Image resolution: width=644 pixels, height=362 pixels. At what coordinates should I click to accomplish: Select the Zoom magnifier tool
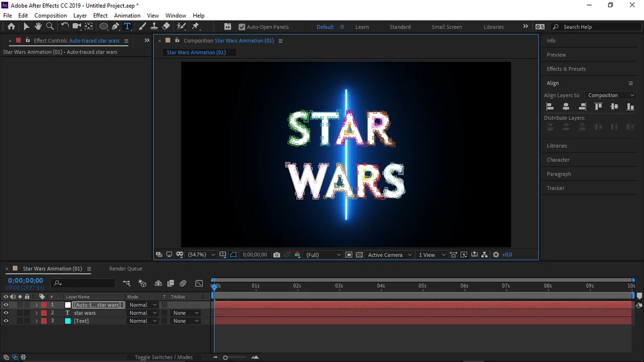[50, 27]
